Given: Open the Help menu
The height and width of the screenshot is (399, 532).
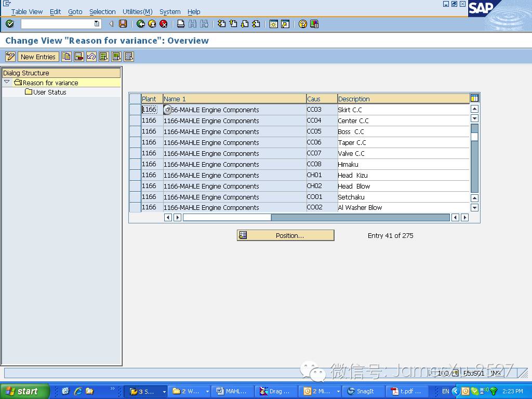Looking at the screenshot, I should click(194, 11).
